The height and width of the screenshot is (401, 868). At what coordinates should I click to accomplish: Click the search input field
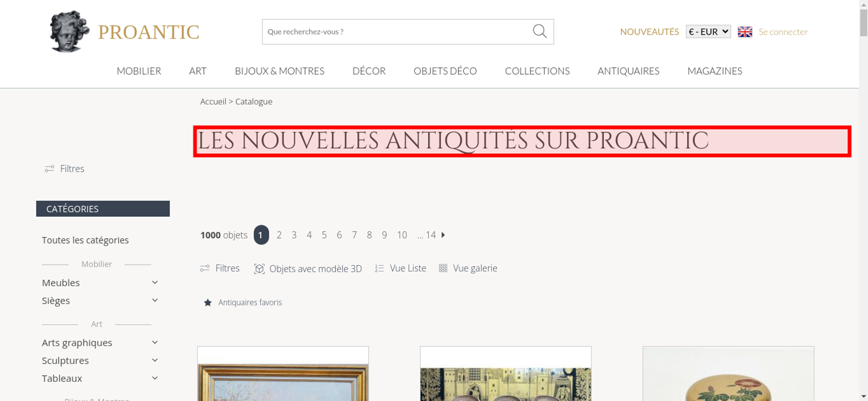pos(397,32)
